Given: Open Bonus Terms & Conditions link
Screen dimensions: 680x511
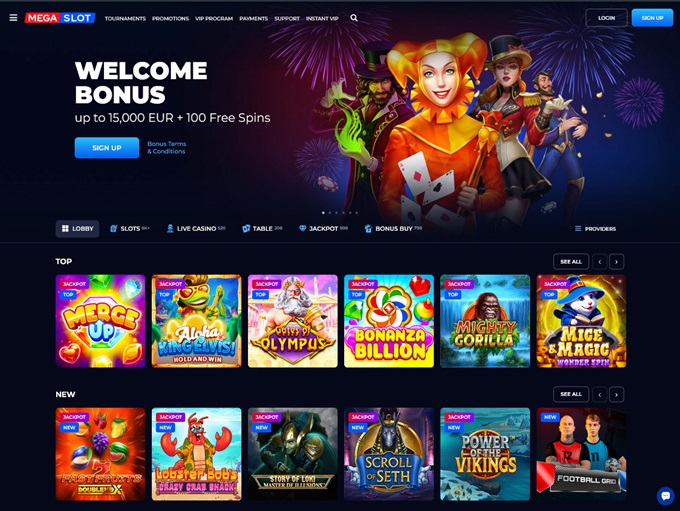Looking at the screenshot, I should pyautogui.click(x=167, y=147).
